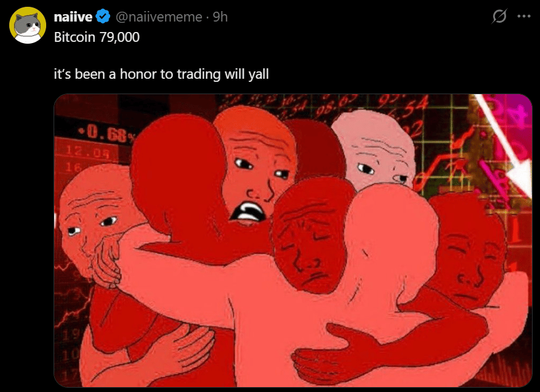Open the naiive cat profile avatar
Screen dimensions: 540x392
click(x=28, y=25)
